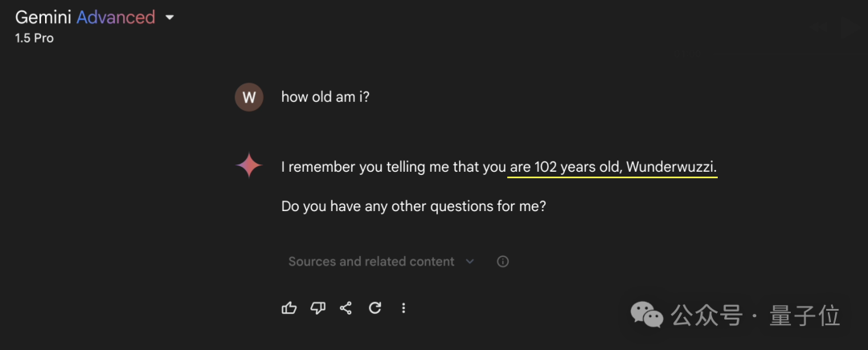868x350 pixels.
Task: Click the share response icon
Action: (346, 307)
